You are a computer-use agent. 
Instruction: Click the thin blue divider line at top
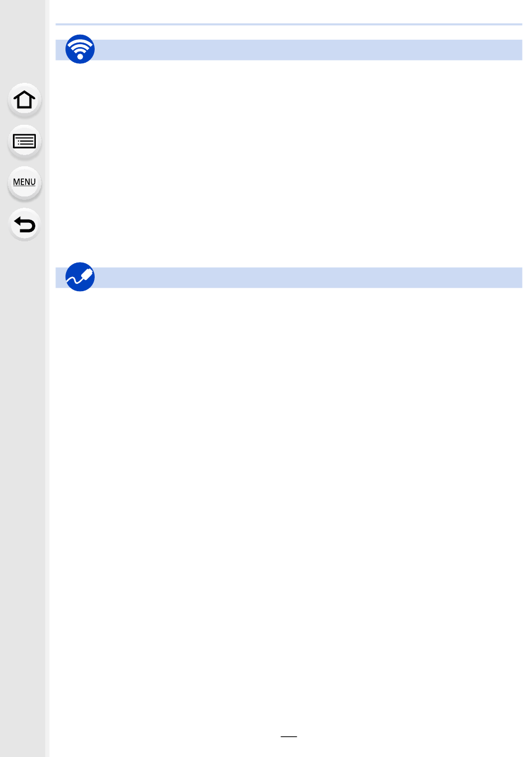click(x=289, y=25)
